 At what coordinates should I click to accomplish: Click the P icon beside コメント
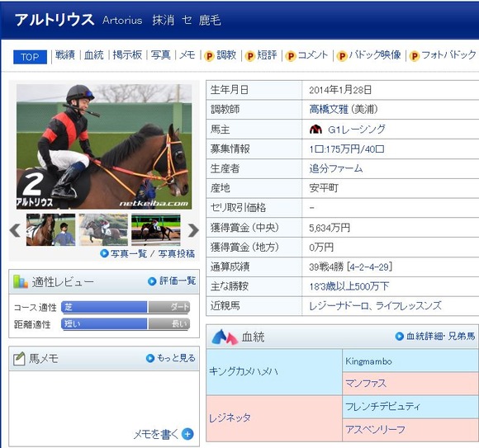pyautogui.click(x=291, y=56)
